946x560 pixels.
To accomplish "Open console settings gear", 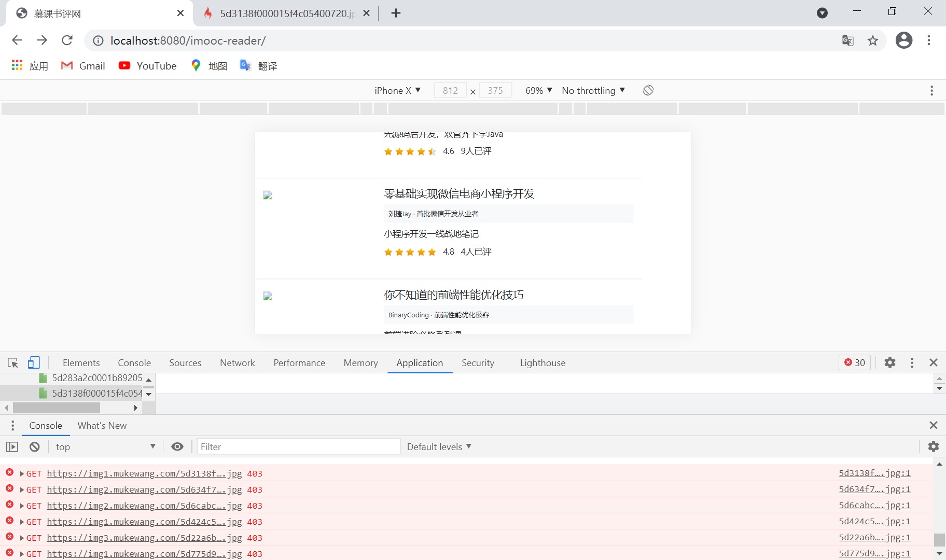I will (934, 446).
